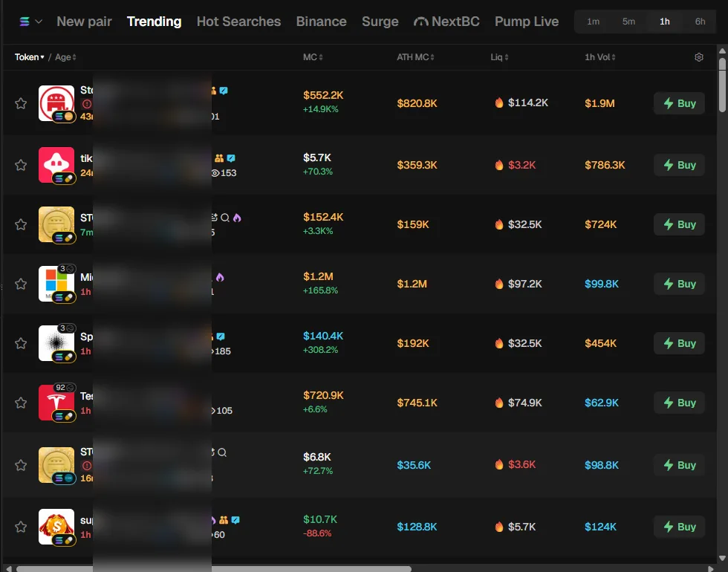The image size is (728, 572).
Task: Open the Republican elephant token thumbnail
Action: coord(56,103)
